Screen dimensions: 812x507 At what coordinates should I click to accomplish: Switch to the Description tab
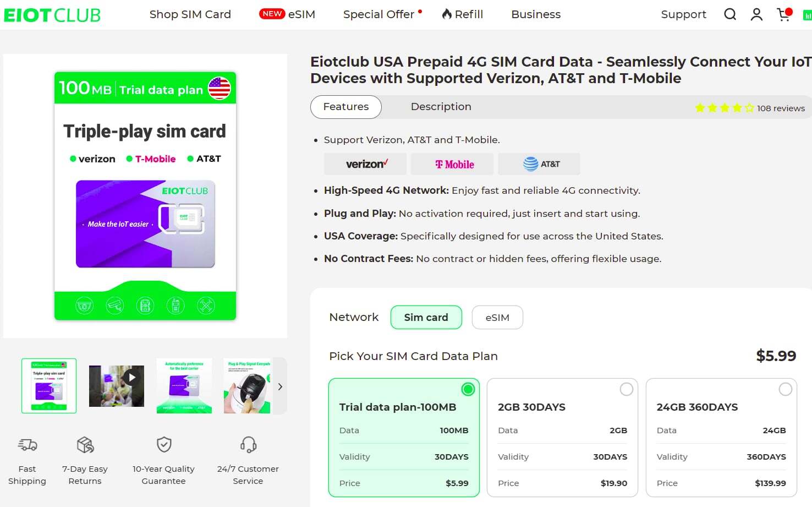441,107
